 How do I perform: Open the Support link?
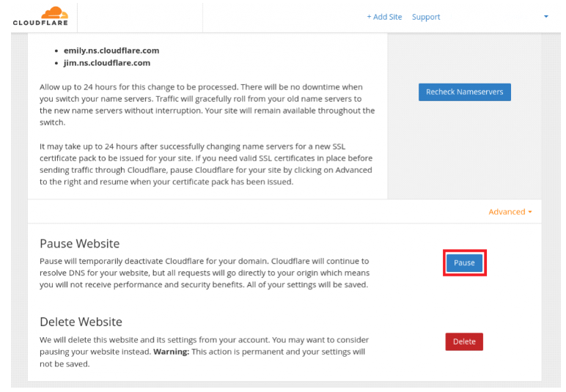[426, 17]
